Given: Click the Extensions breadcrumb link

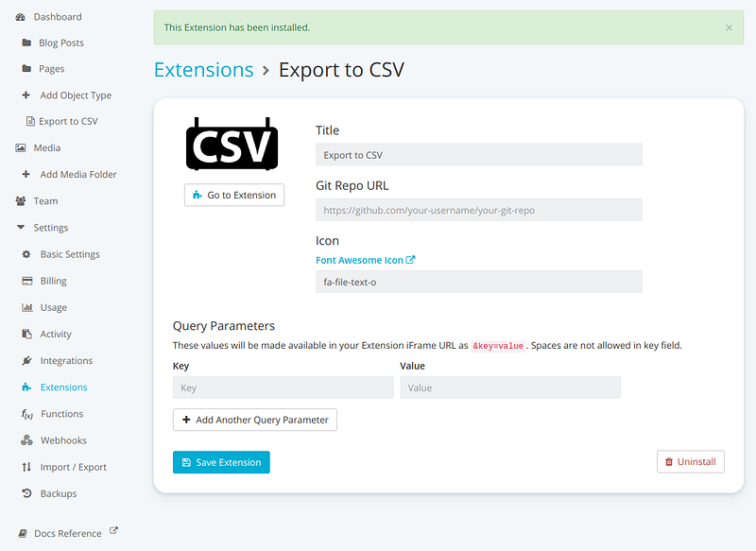Looking at the screenshot, I should pos(203,70).
